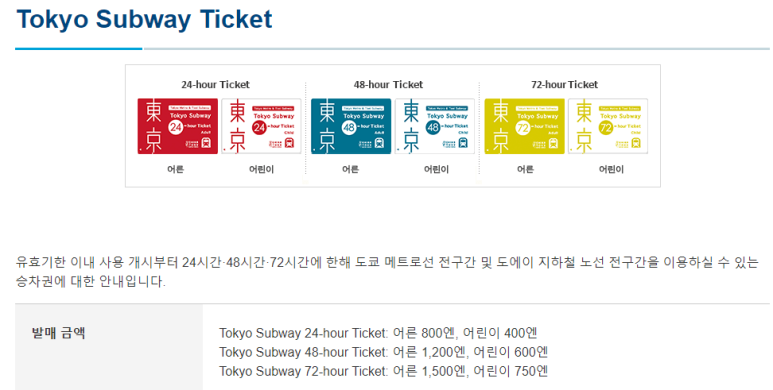Click the 24-hour Ticket price line
Screen dimensions: 773x390
[378, 333]
